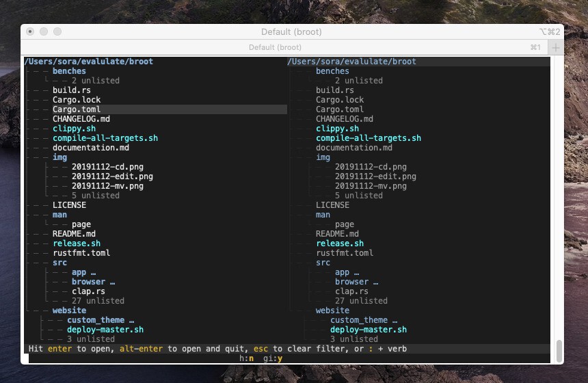Click the red close window button

tap(30, 32)
